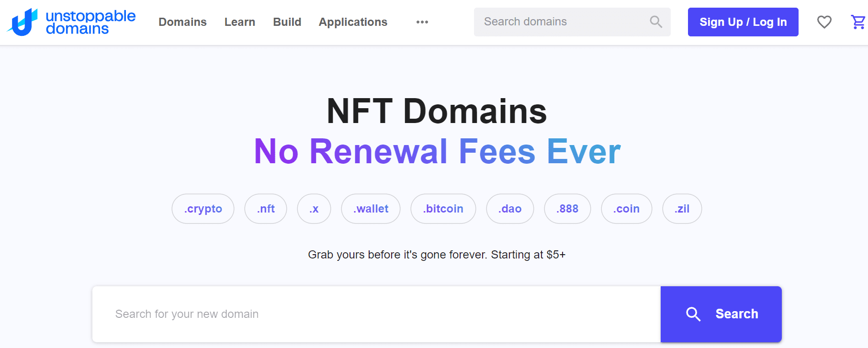The image size is (868, 348).
Task: Select the .zil domain pill
Action: point(682,209)
